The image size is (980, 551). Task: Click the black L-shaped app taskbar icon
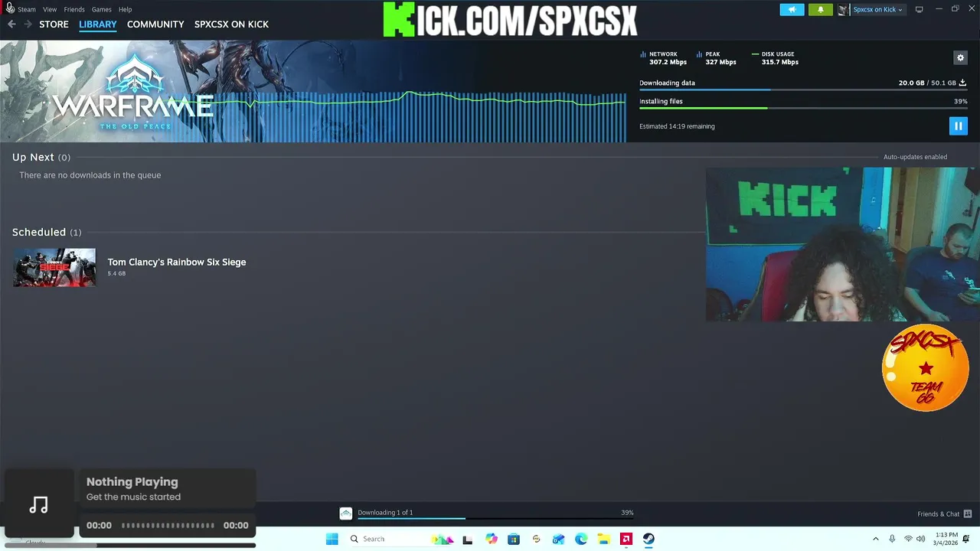click(x=468, y=539)
